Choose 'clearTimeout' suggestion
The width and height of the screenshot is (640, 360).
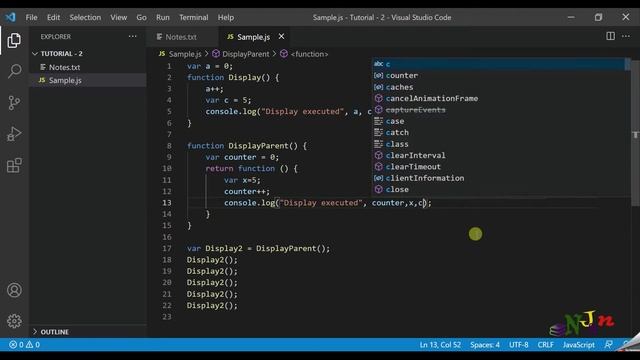tap(498, 167)
